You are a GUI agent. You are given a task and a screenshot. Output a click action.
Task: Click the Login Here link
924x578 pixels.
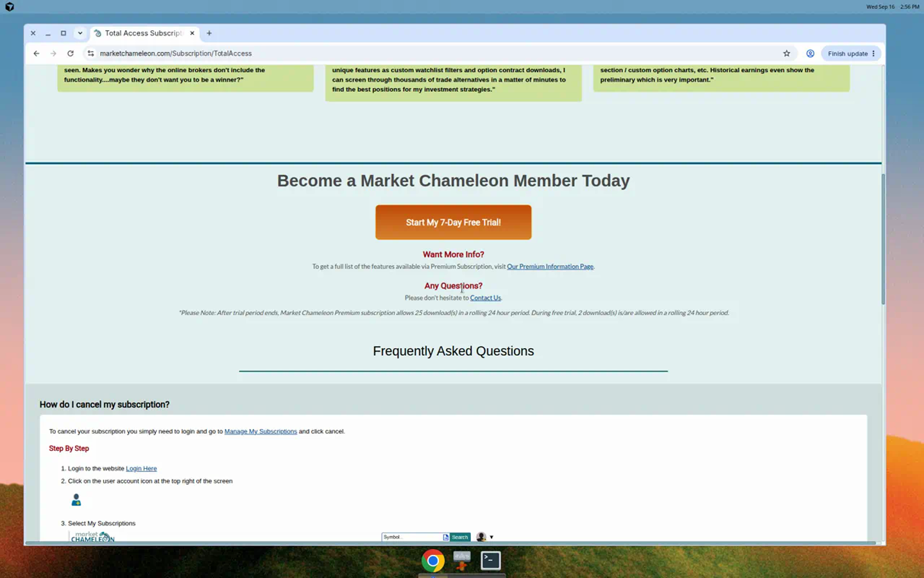141,469
